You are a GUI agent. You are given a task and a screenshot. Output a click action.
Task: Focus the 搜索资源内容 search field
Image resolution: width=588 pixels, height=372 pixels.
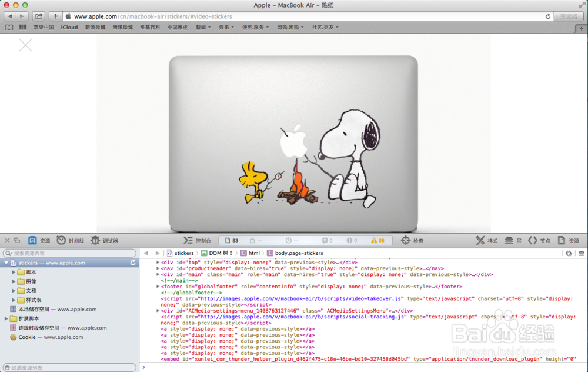tap(70, 253)
